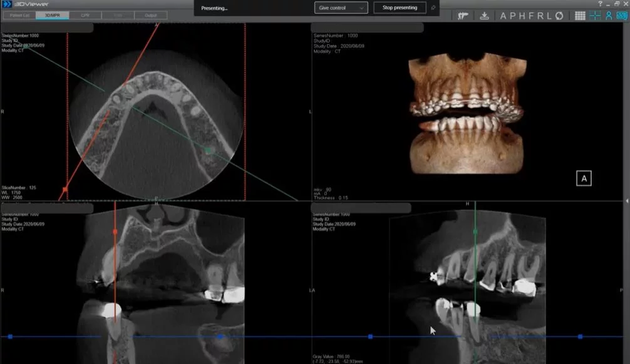Screen dimensions: 630x364
Task: Open the Give control dropdown
Action: click(341, 8)
